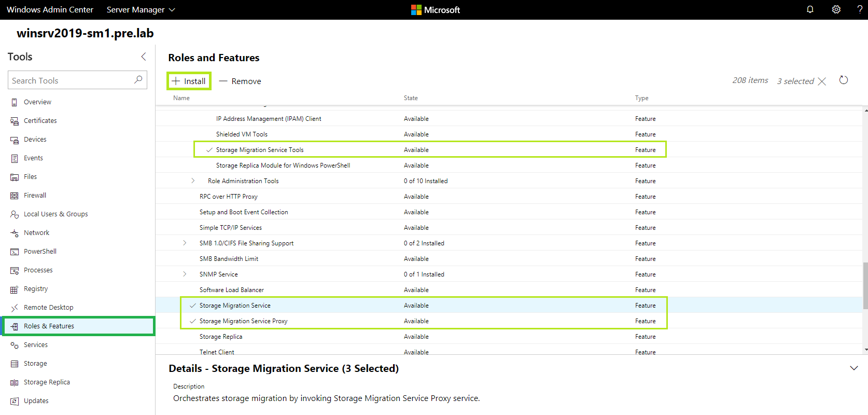Click the search magnifier in Search Tools
Screen dimensions: 868x415
point(138,80)
